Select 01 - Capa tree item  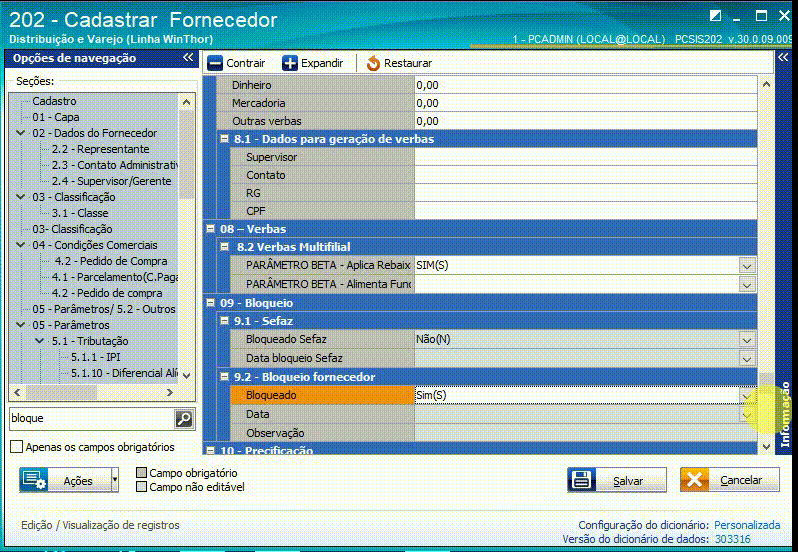click(56, 117)
